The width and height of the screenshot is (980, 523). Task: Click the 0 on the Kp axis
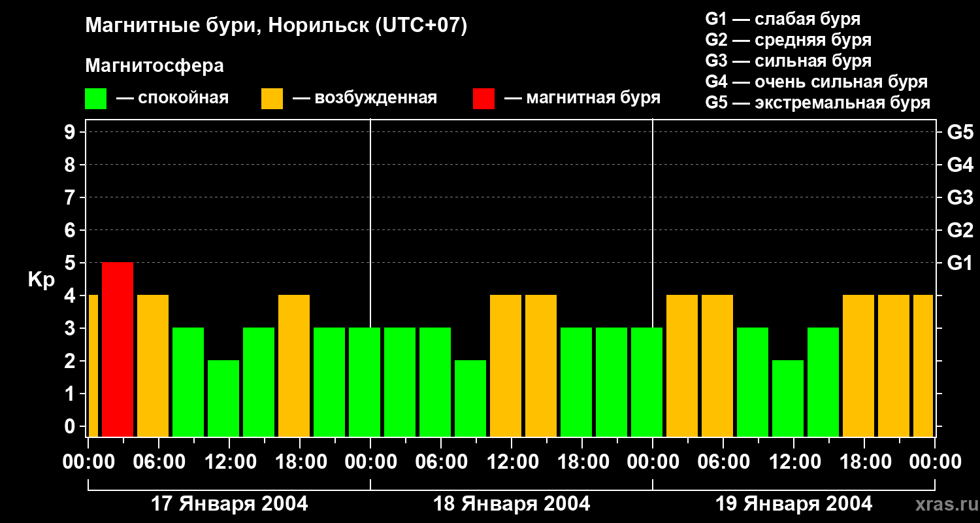71,426
